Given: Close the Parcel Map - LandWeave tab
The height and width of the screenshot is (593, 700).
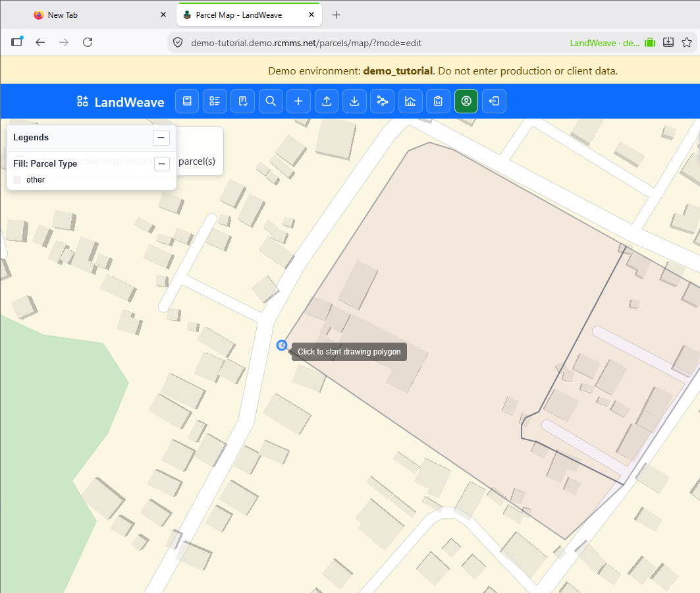Looking at the screenshot, I should [311, 14].
